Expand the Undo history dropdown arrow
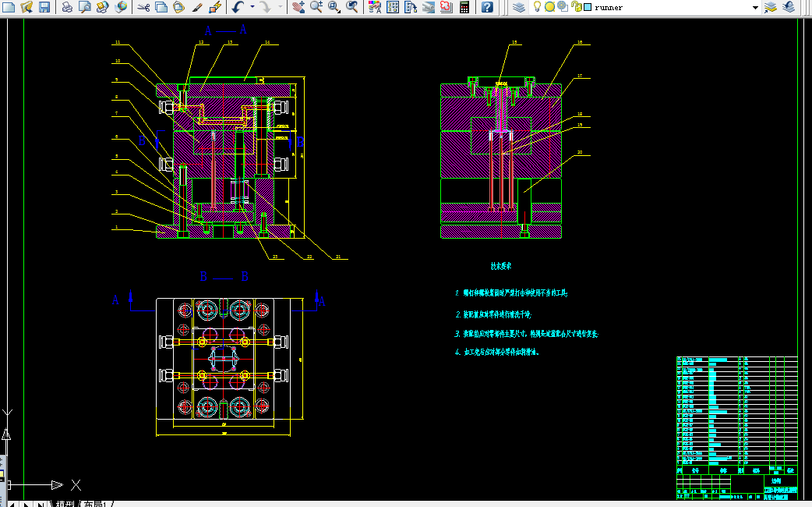Image resolution: width=812 pixels, height=507 pixels. tap(252, 7)
